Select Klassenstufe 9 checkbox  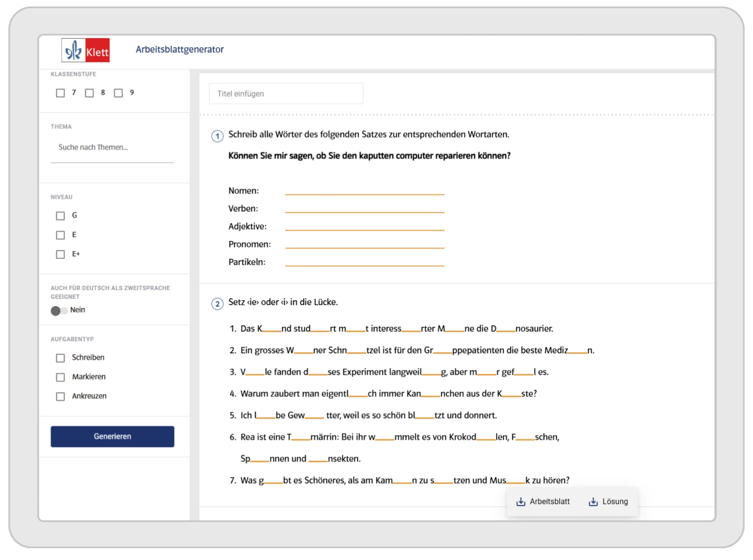118,93
